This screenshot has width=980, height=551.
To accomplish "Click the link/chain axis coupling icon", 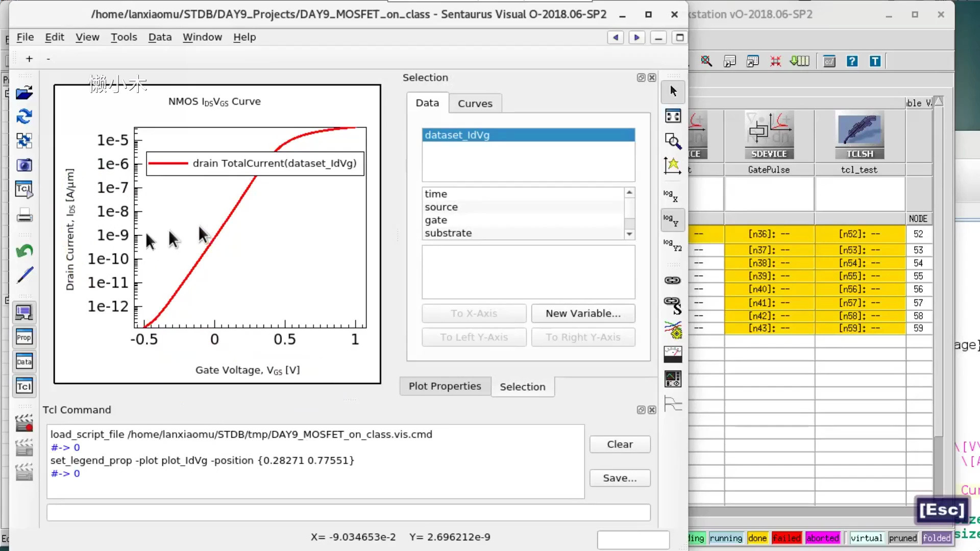I will click(672, 279).
